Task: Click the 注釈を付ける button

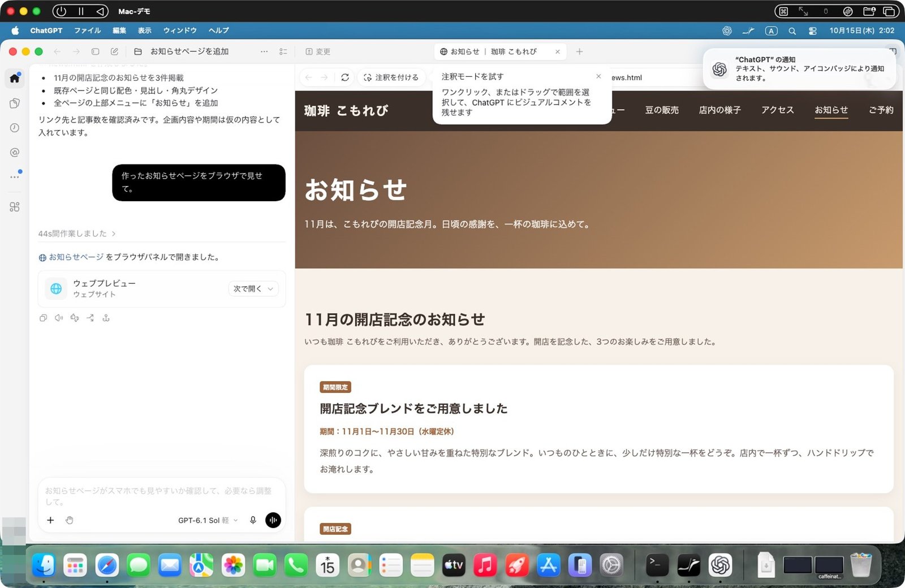Action: point(391,77)
